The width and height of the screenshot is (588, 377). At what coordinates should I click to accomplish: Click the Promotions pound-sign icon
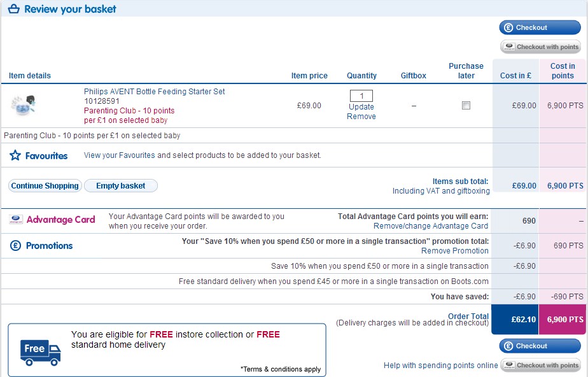[x=15, y=246]
